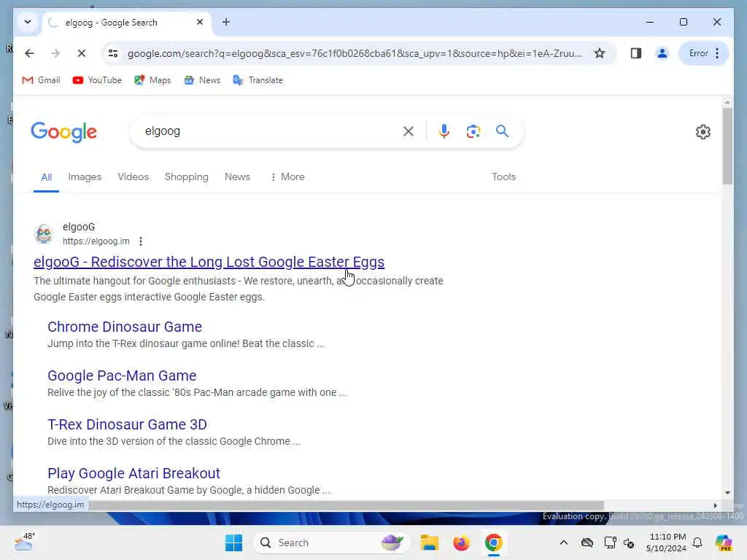Open the tab search dropdown arrow

28,23
